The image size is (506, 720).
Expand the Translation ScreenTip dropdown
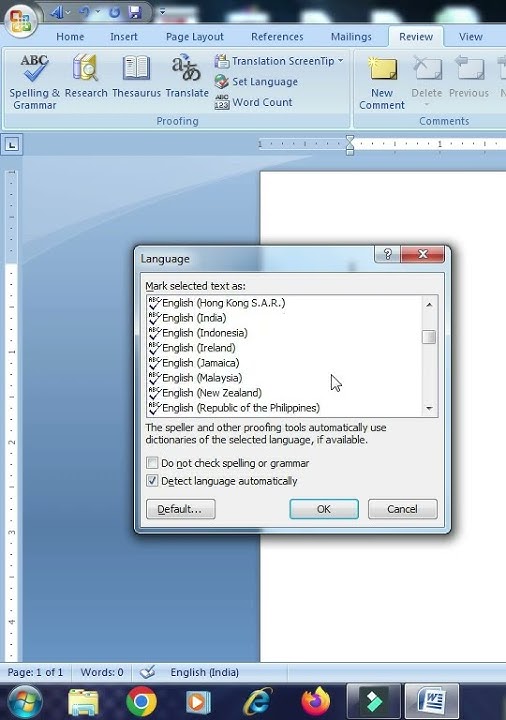click(341, 61)
